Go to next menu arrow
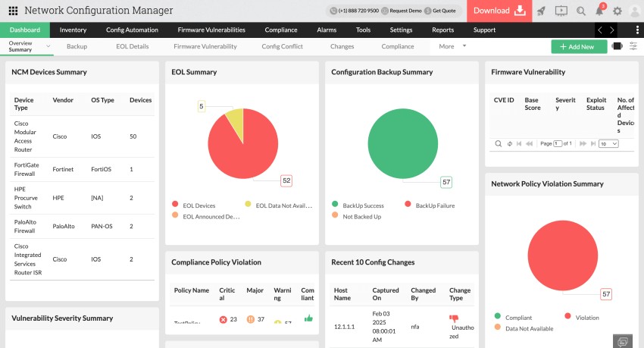Image resolution: width=644 pixels, height=348 pixels. [x=612, y=30]
